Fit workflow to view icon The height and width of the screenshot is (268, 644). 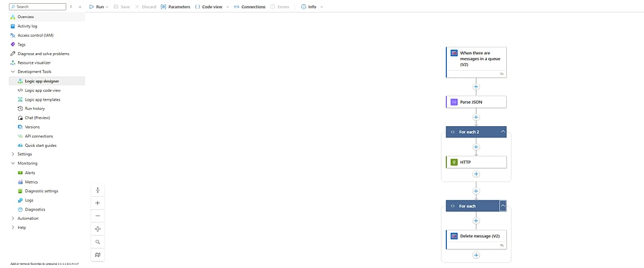point(98,229)
